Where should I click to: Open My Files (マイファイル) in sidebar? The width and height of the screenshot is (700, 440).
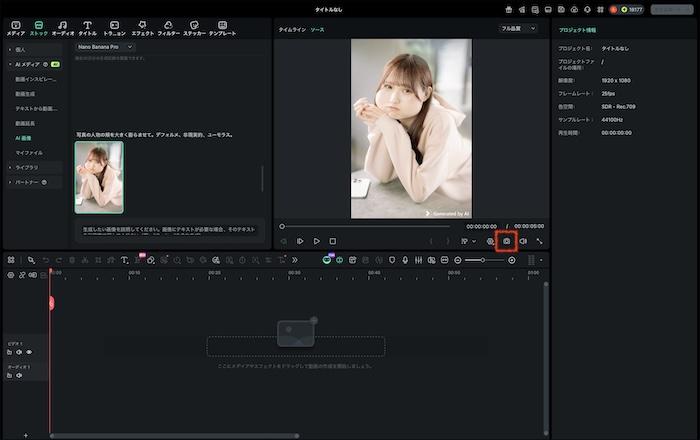click(28, 152)
